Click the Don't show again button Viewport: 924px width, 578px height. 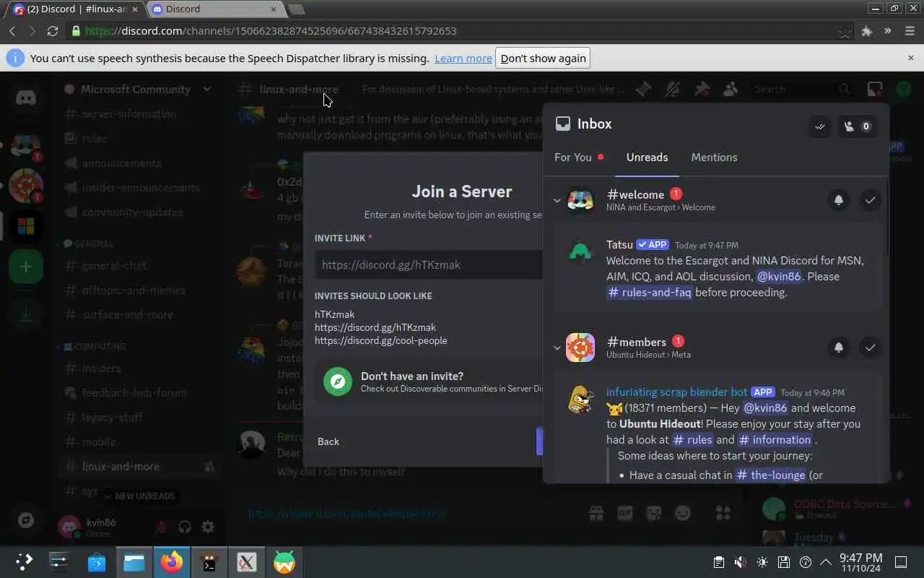[543, 59]
